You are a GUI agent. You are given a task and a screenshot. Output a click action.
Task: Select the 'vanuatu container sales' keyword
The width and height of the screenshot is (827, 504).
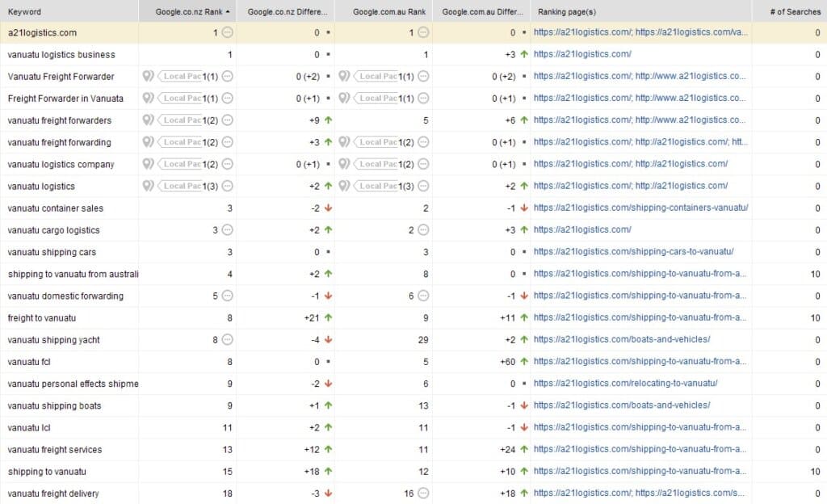pyautogui.click(x=56, y=208)
